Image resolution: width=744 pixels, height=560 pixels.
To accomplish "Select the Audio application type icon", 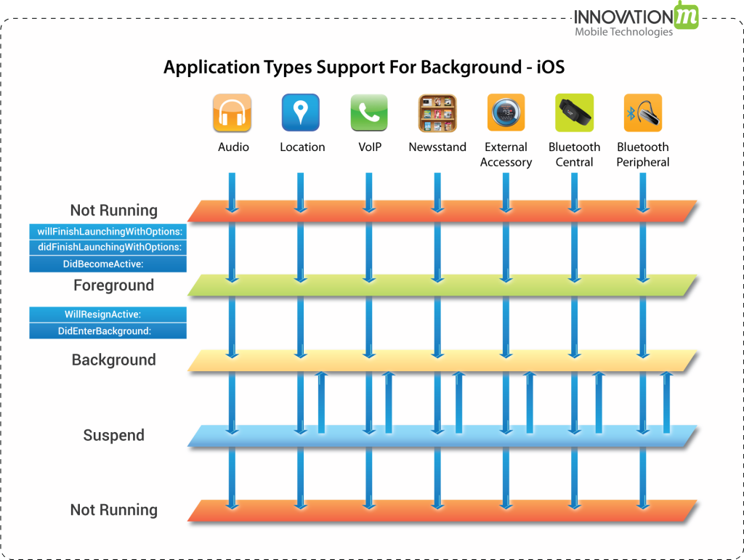I will [232, 113].
